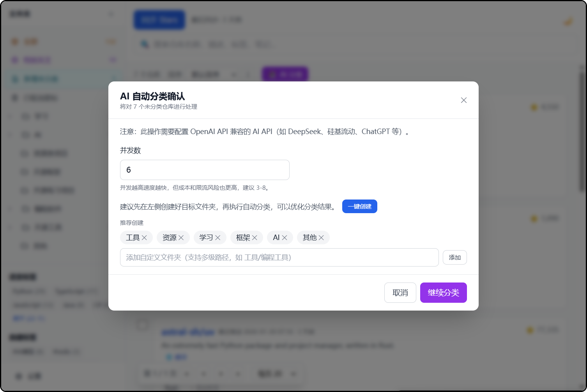The height and width of the screenshot is (392, 587).
Task: Click the 取消 button
Action: [x=400, y=293]
